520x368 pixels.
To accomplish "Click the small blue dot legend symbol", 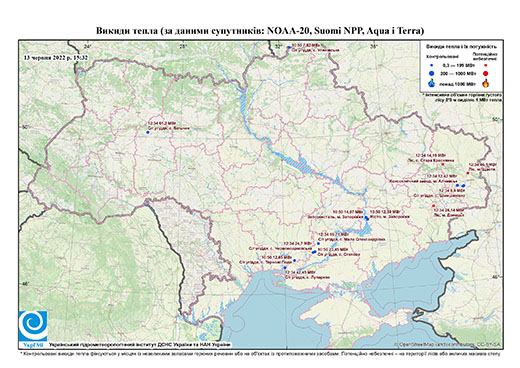I will coord(431,66).
